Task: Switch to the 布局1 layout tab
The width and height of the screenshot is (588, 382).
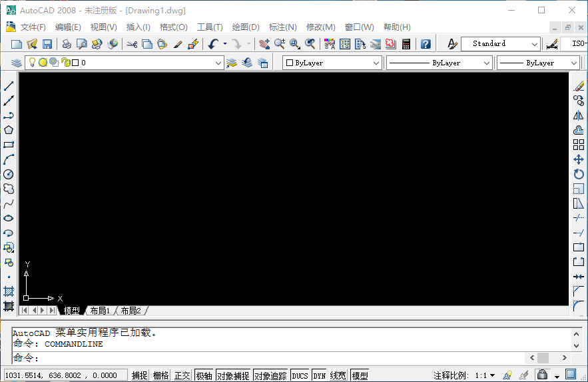Action: click(100, 311)
